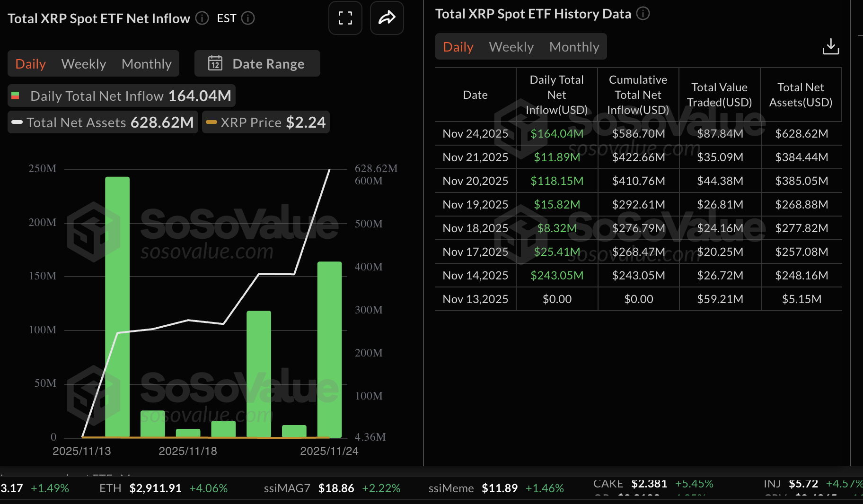Select the Weekly tab on the chart panel
This screenshot has width=863, height=504.
point(83,63)
